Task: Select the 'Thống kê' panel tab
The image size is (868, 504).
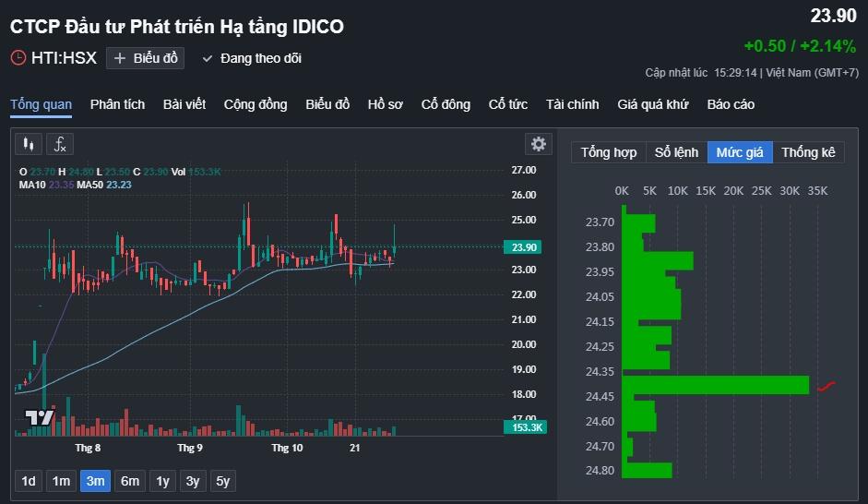Action: point(808,152)
